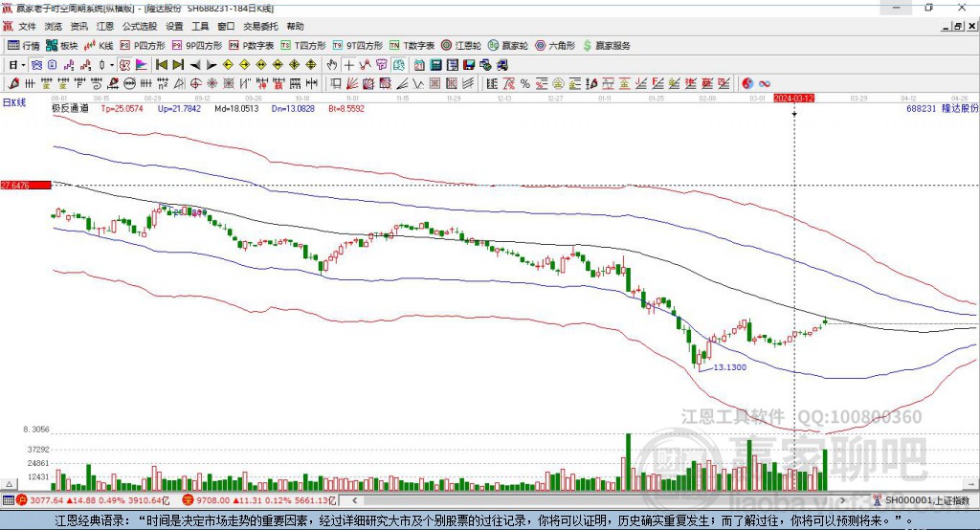Expand panel with the bottom-left up triangle
The height and width of the screenshot is (530, 980).
tap(9, 484)
